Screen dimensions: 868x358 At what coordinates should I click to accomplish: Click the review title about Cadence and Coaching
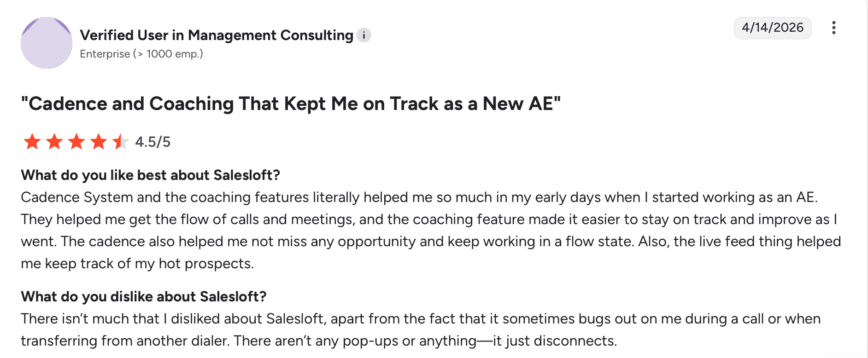coord(291,104)
